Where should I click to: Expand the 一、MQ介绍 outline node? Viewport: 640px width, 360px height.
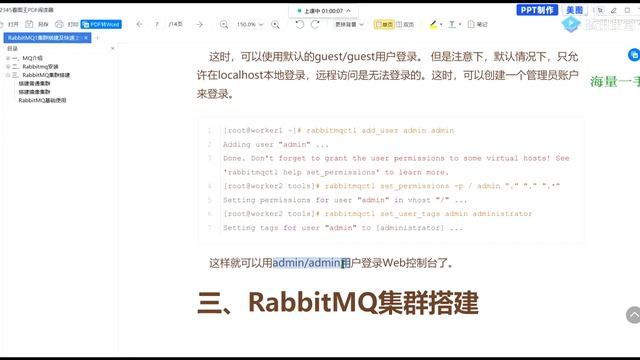(x=8, y=58)
